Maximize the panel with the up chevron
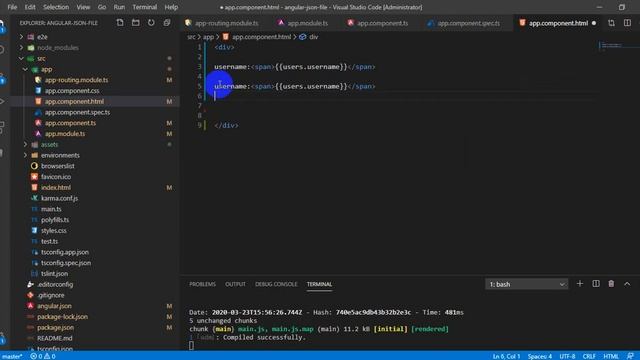Viewport: 640px width, 360px height. click(x=627, y=284)
